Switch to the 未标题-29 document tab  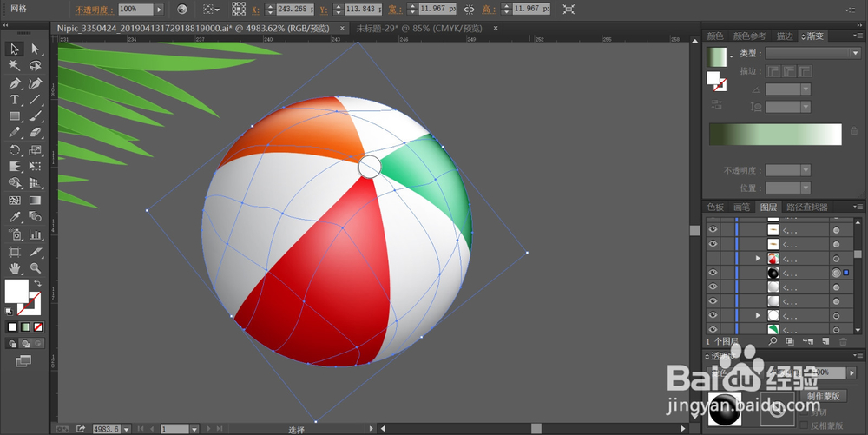[419, 28]
